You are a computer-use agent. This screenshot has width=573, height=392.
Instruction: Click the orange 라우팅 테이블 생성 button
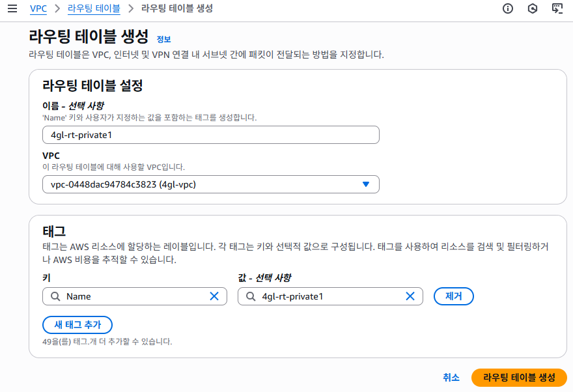(519, 378)
